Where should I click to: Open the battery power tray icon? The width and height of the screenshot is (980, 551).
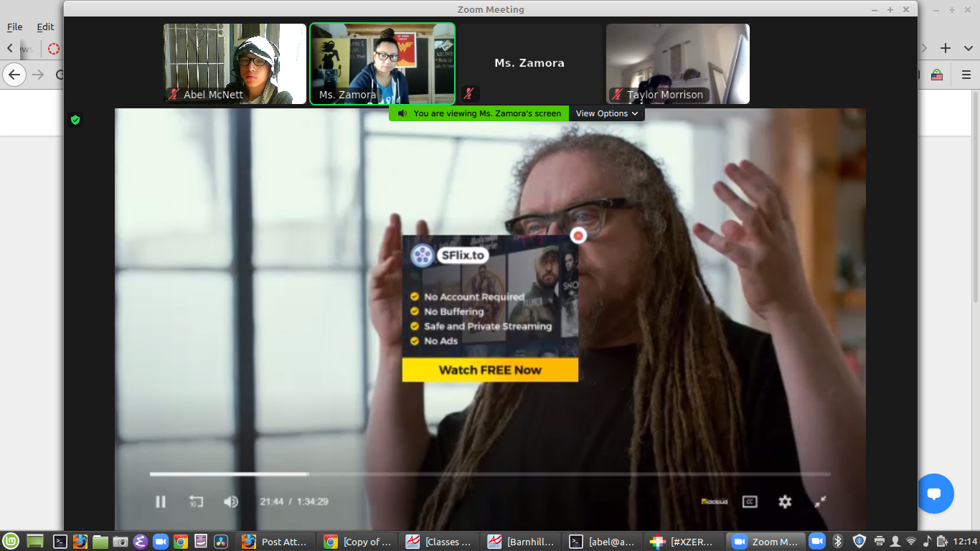941,542
